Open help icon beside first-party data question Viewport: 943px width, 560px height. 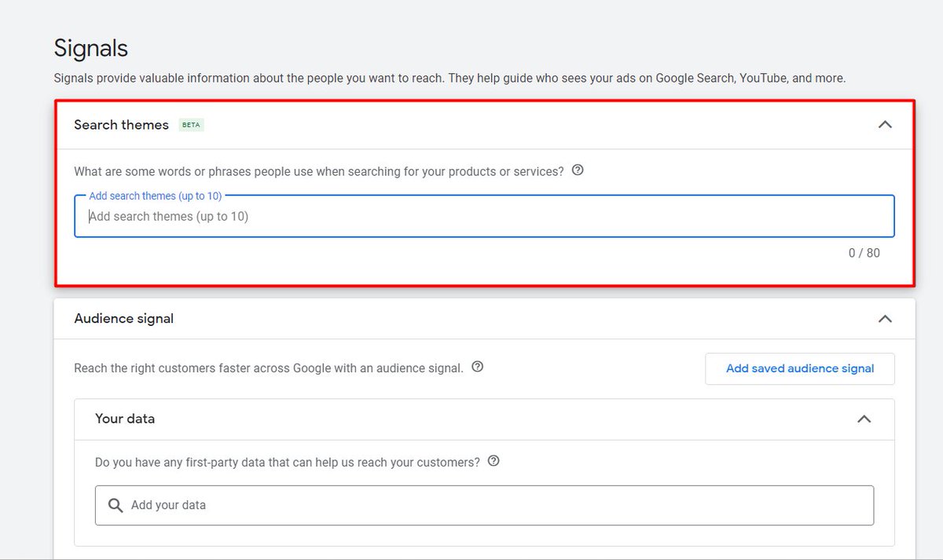click(494, 461)
